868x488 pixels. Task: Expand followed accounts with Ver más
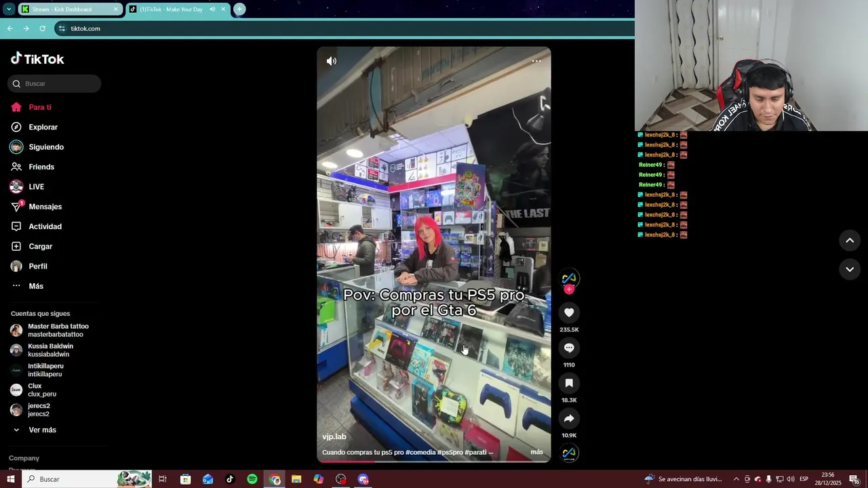click(x=42, y=430)
